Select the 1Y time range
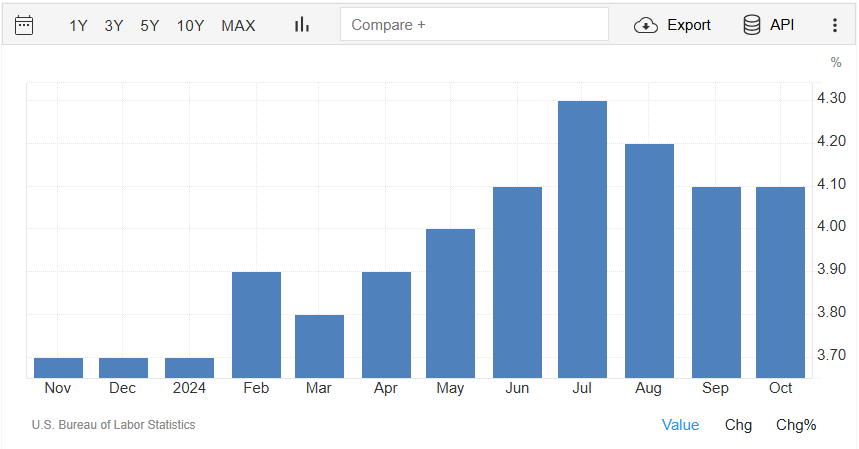 tap(78, 26)
